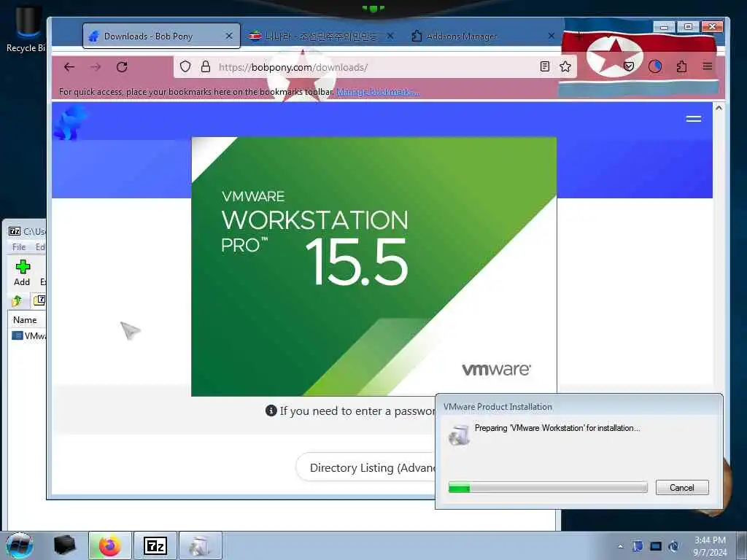Image resolution: width=747 pixels, height=560 pixels.
Task: Select the VMw file row in 7-Zip
Action: [28, 335]
